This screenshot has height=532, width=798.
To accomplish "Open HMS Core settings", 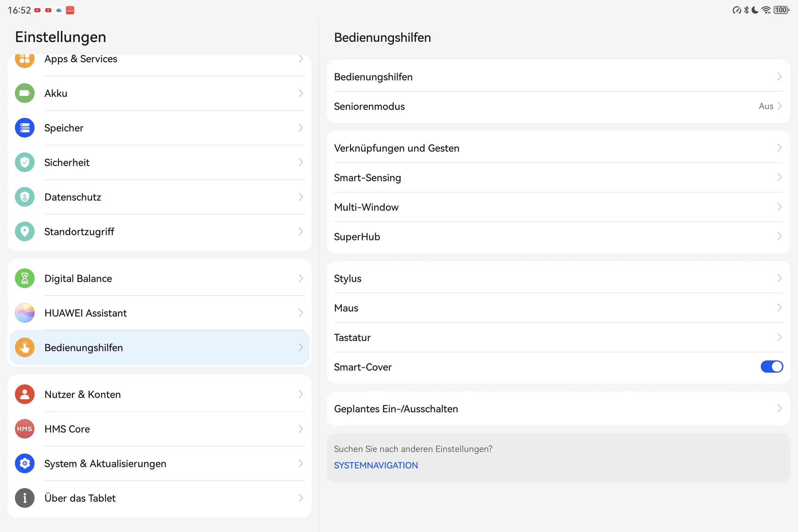I will pyautogui.click(x=160, y=429).
